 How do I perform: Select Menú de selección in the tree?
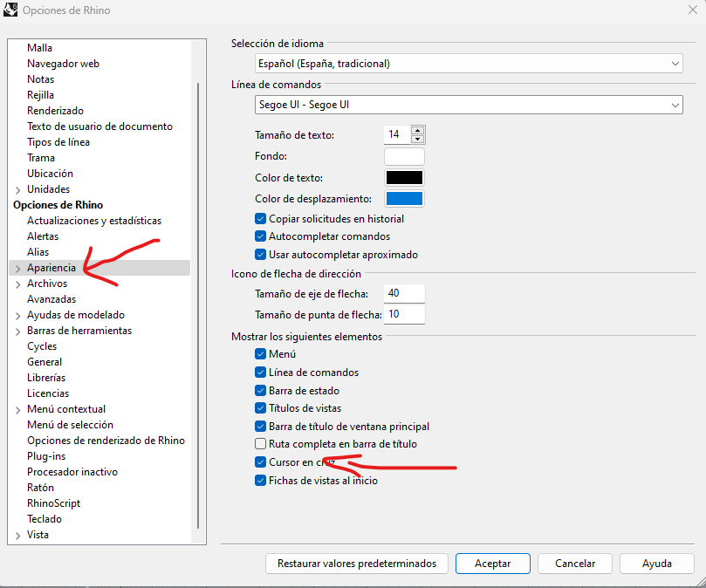point(70,425)
